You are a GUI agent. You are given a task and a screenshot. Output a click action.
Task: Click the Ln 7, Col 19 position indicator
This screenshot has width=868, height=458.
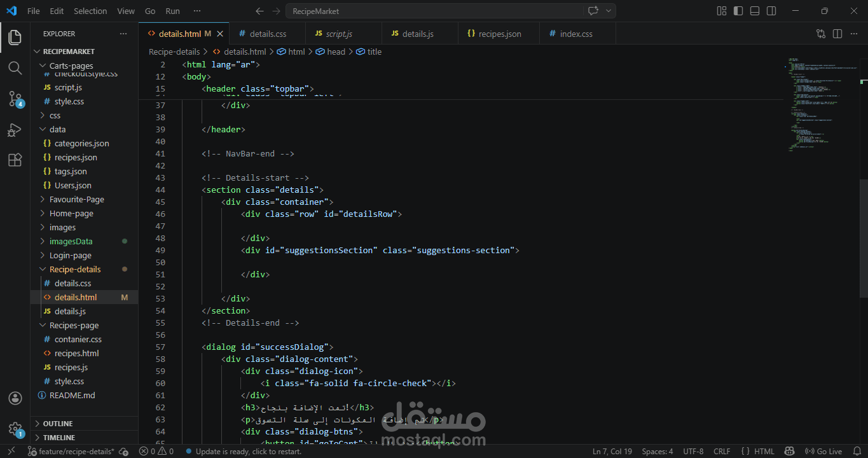click(x=612, y=451)
